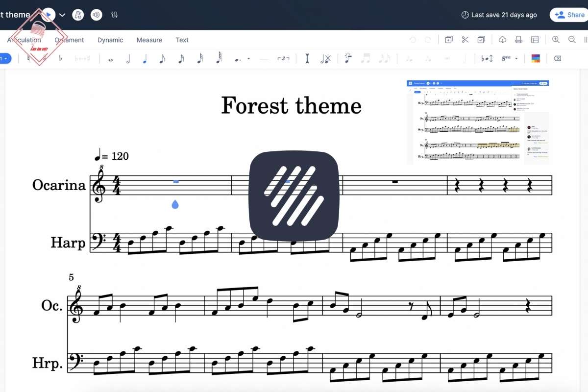Screen dimensions: 588x392
Task: Open the note color palette swatch
Action: click(x=535, y=59)
